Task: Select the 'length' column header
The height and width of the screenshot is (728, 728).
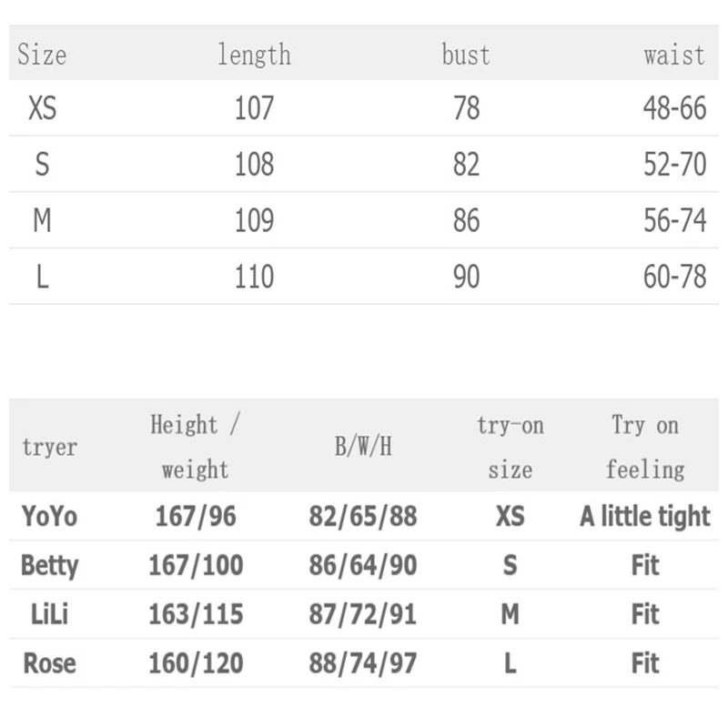Action: point(254,55)
